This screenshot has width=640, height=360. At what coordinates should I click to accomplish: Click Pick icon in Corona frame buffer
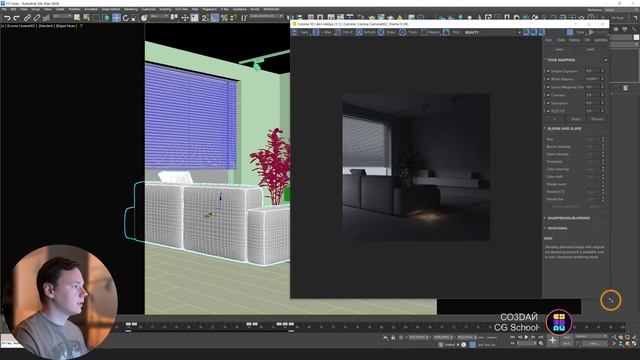(446, 32)
